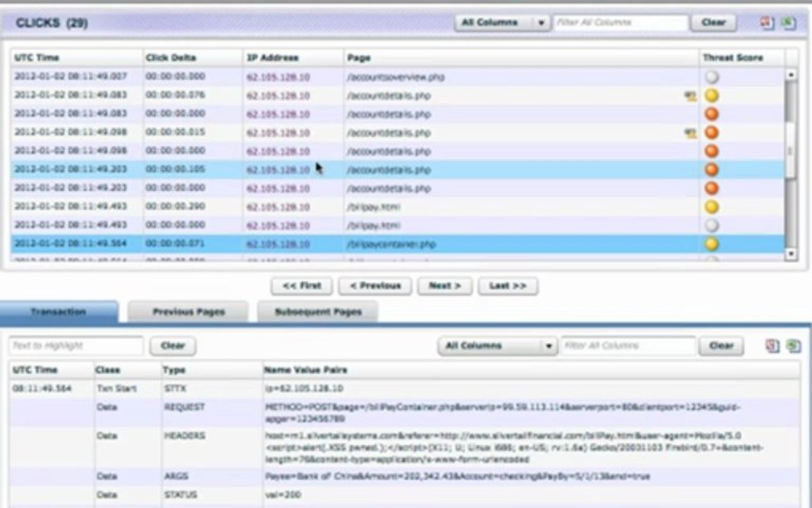This screenshot has width=812, height=508.
Task: Click the PDF export icon in Transaction panel
Action: [772, 346]
